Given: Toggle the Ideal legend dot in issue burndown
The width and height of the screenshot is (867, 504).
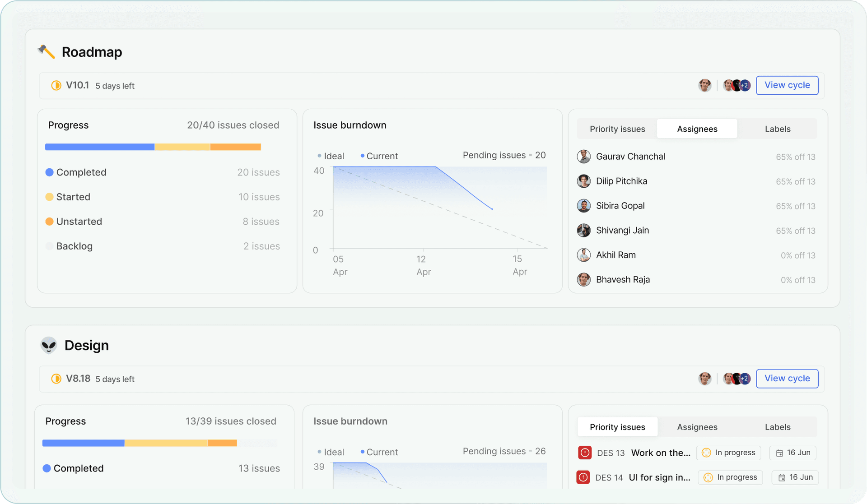Looking at the screenshot, I should click(320, 156).
